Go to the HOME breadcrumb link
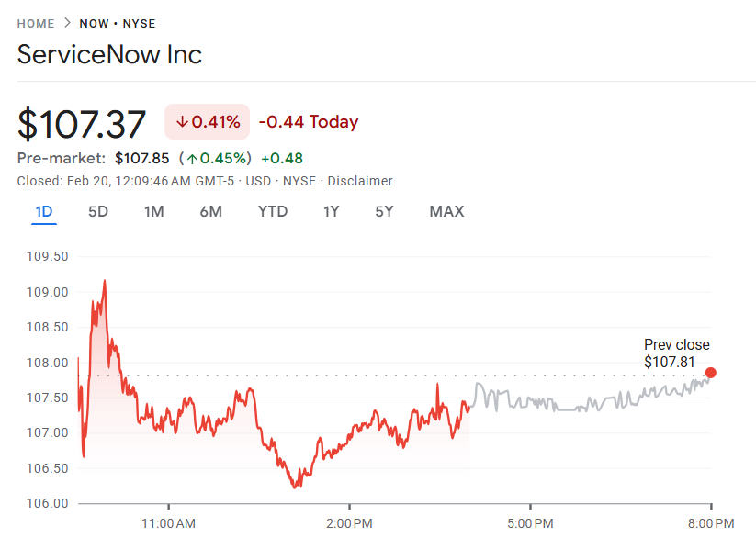 [x=36, y=23]
